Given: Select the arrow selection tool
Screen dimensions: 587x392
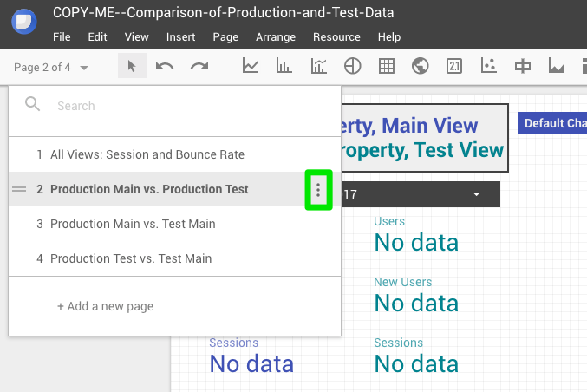Looking at the screenshot, I should click(132, 66).
